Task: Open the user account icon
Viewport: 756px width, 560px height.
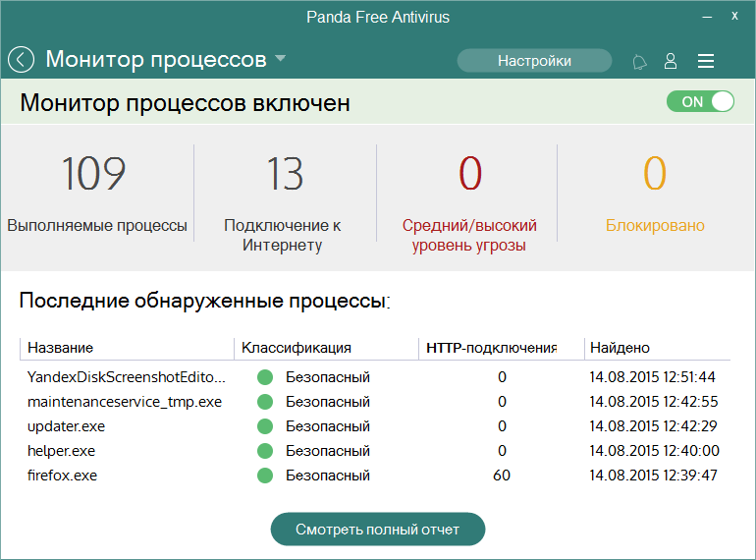Action: [671, 61]
